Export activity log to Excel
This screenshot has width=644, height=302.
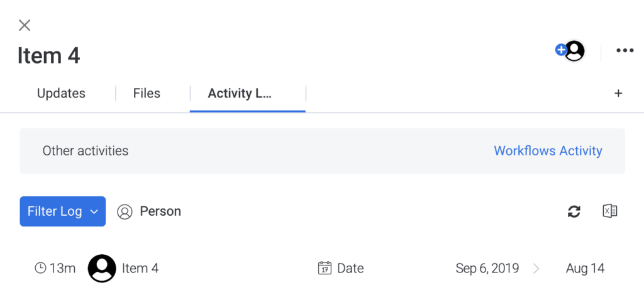609,211
